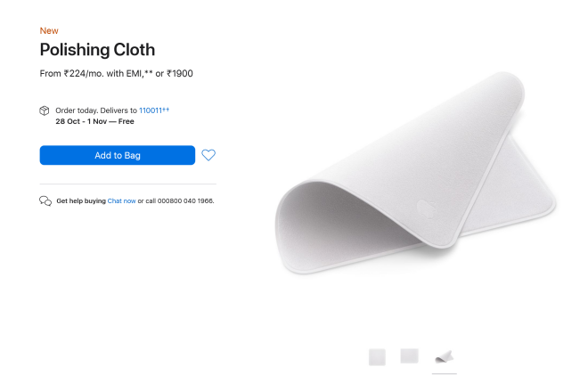The width and height of the screenshot is (588, 392).
Task: Click the delivery box icon
Action: 45,110
